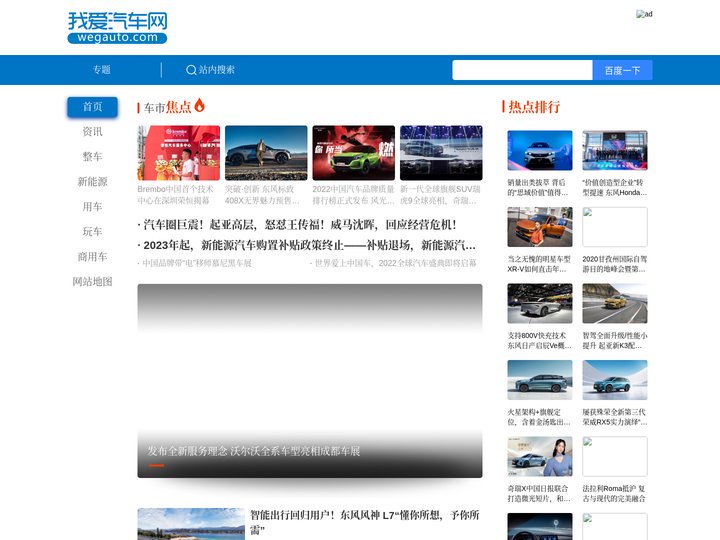This screenshot has width=720, height=540.
Task: Open the link 世界爱上中国车，2022全球汽车盛典
Action: 394,263
